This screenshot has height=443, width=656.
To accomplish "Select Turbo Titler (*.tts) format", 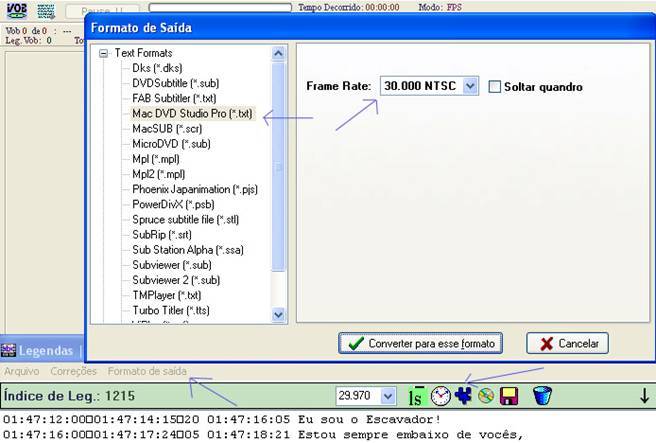I will pyautogui.click(x=171, y=310).
